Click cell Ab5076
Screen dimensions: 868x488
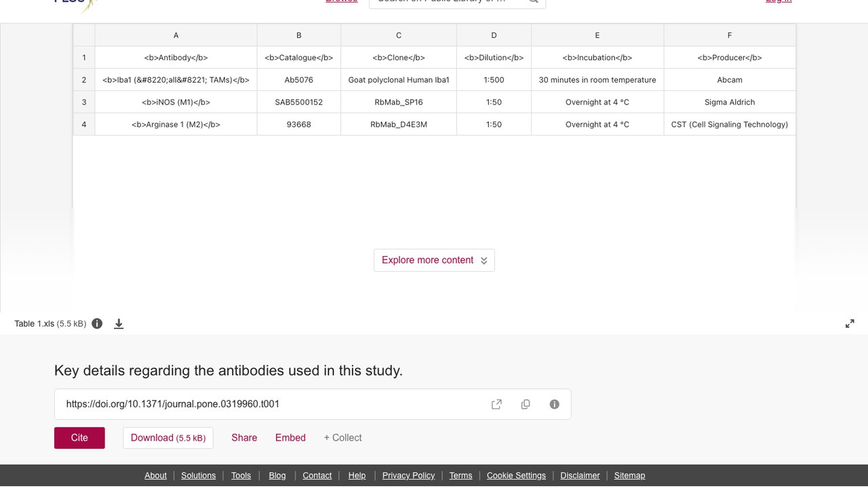click(298, 80)
